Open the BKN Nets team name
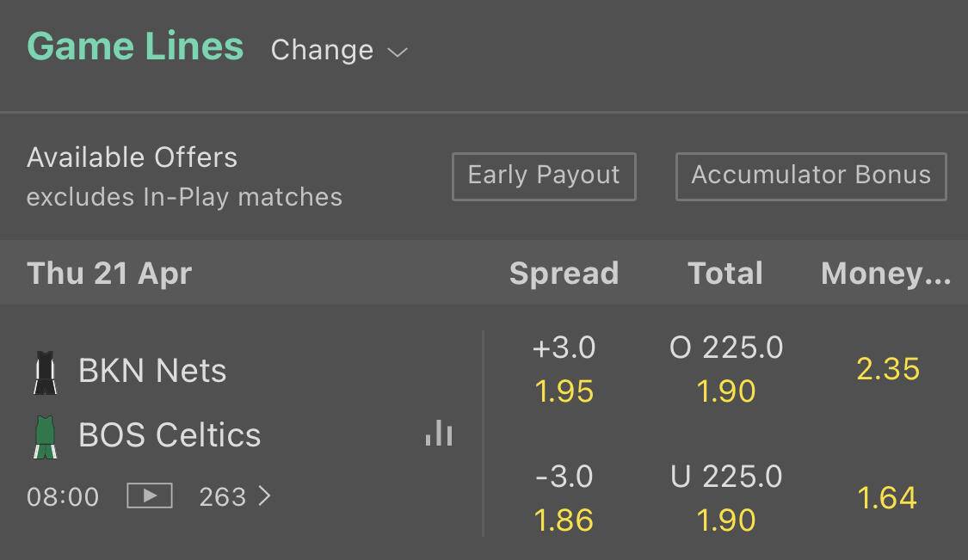Image resolution: width=968 pixels, height=560 pixels. (152, 372)
